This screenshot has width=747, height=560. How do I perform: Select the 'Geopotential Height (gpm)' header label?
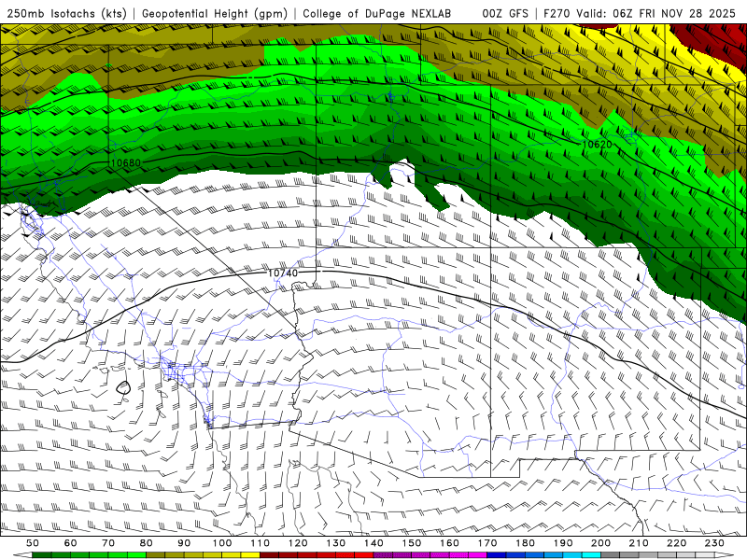[x=215, y=13]
